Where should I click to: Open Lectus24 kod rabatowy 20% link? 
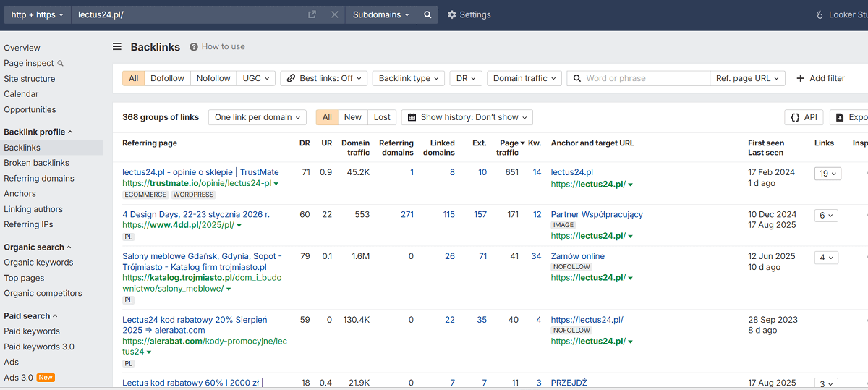[195, 325]
